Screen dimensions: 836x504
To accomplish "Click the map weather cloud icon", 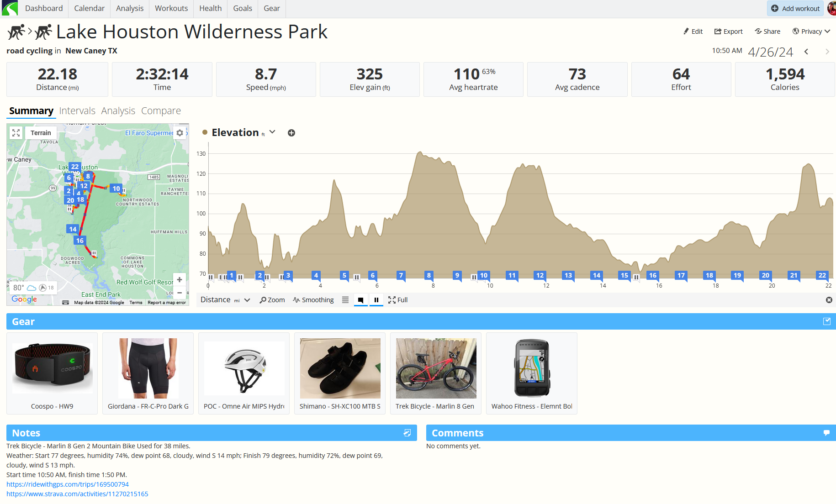I will [32, 288].
